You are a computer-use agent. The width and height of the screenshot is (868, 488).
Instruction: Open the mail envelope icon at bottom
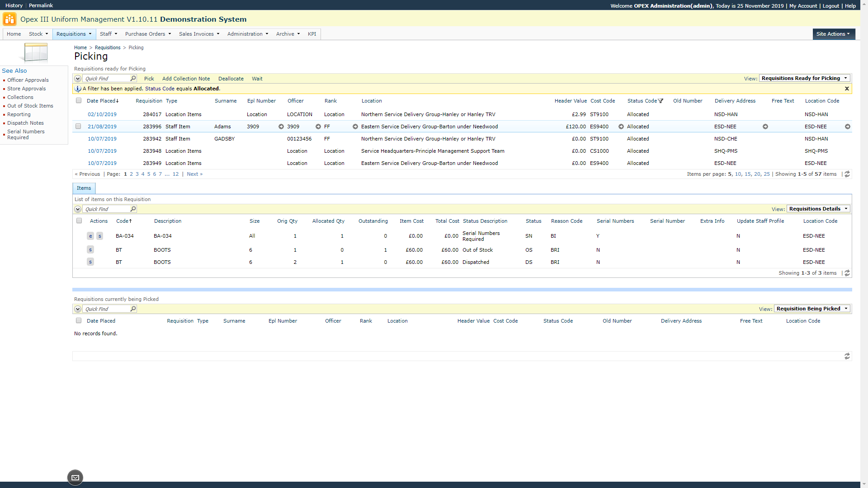(75, 477)
